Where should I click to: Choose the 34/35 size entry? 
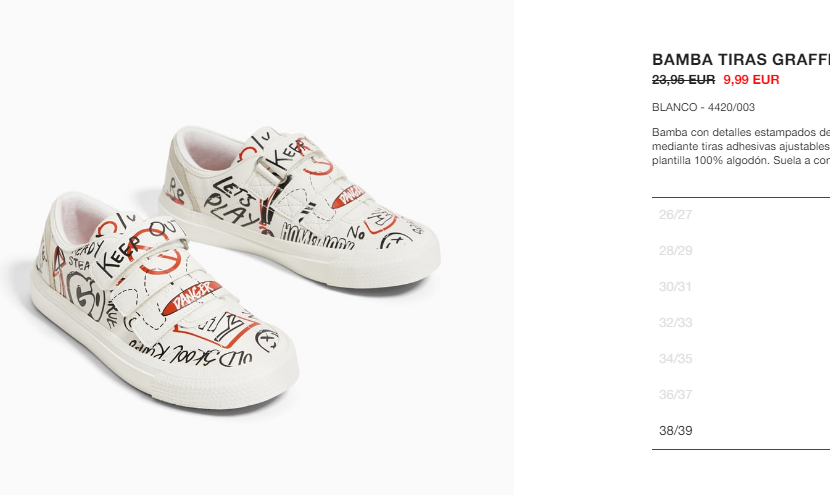pos(741,358)
